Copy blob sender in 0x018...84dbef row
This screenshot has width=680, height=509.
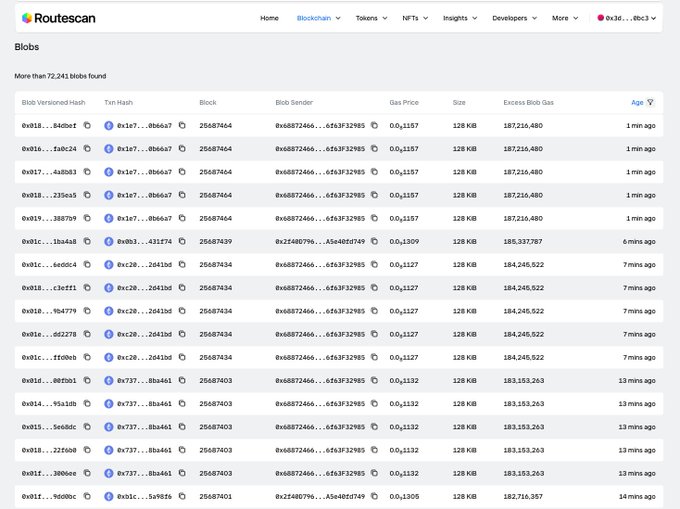374,125
